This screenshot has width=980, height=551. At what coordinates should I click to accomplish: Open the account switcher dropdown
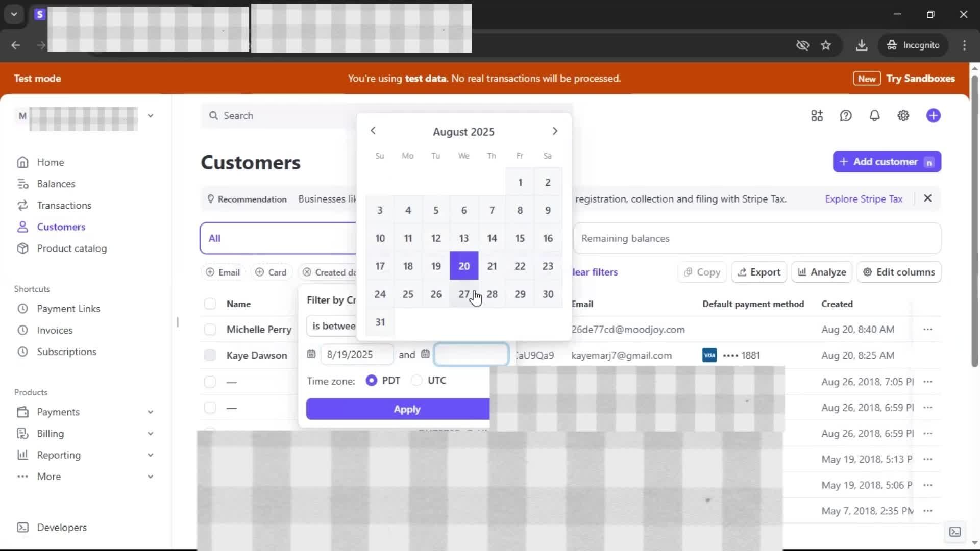click(x=150, y=116)
